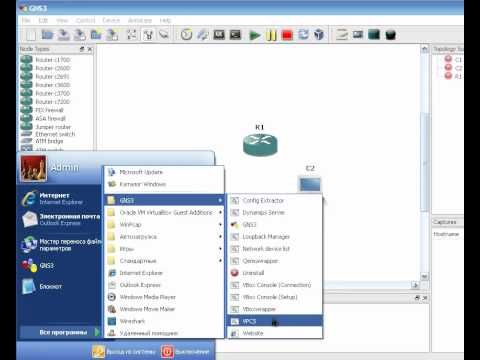
Task: Click the yellow Suspend all devices button
Action: [x=271, y=35]
